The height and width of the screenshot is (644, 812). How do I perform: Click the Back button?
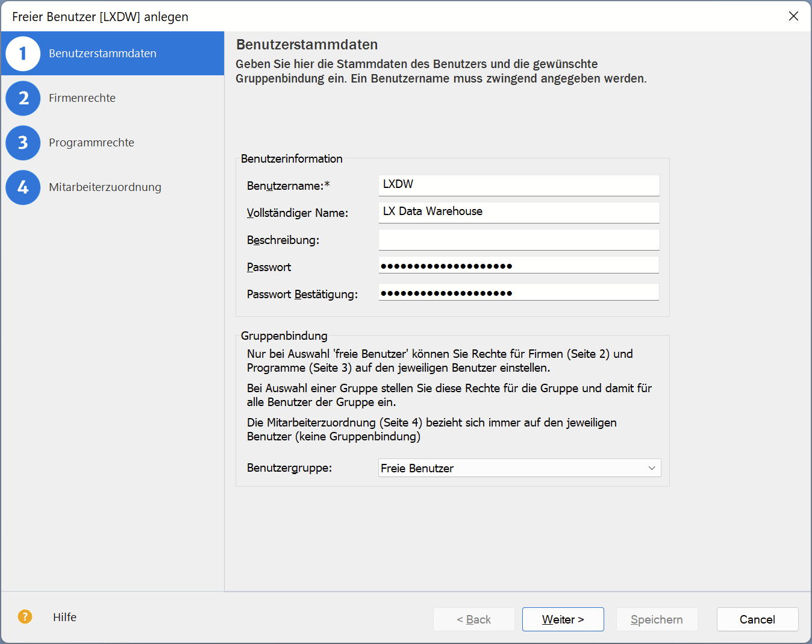click(x=473, y=619)
